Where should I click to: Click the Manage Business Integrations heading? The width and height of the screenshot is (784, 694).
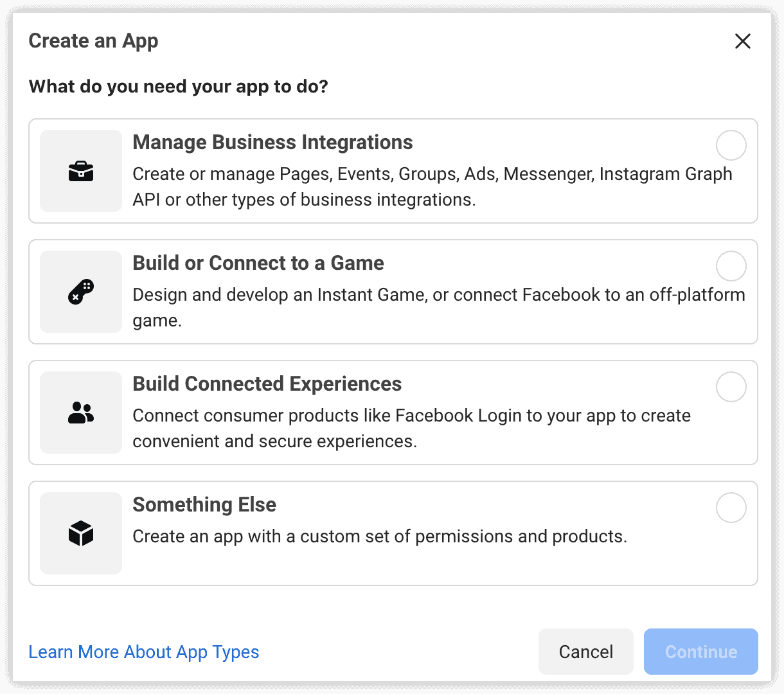[x=272, y=142]
